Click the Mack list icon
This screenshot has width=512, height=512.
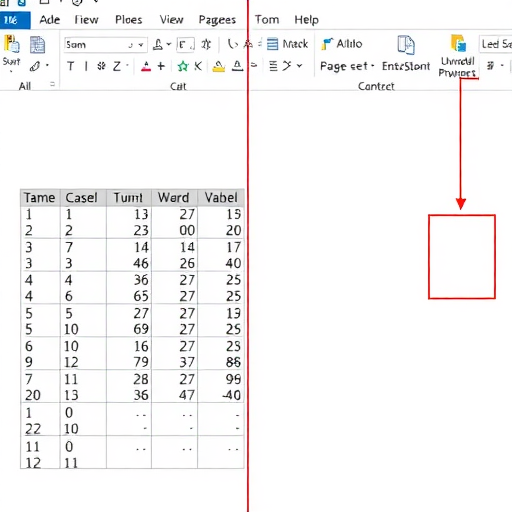tap(272, 44)
